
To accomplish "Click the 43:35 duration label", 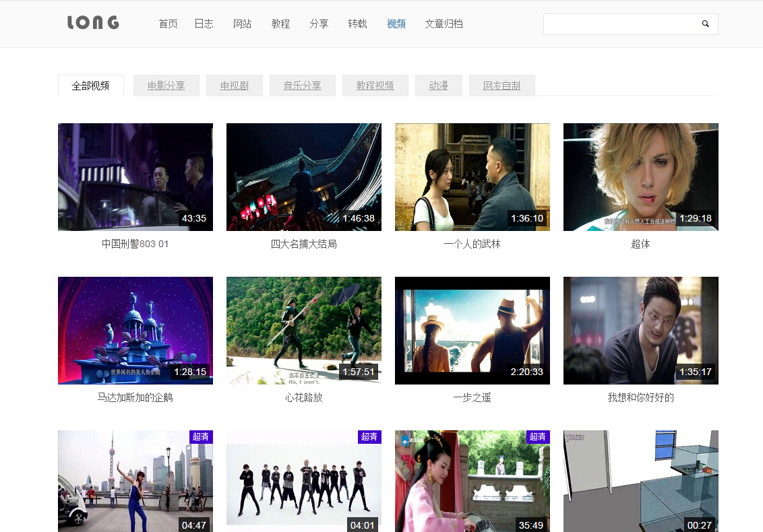I will click(x=194, y=218).
